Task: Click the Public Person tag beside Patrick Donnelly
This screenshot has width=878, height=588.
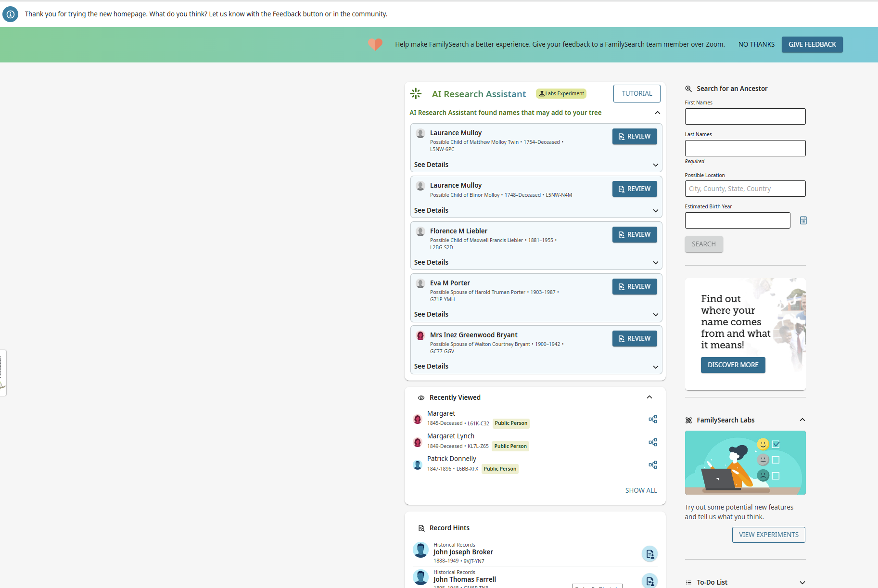Action: click(x=500, y=469)
